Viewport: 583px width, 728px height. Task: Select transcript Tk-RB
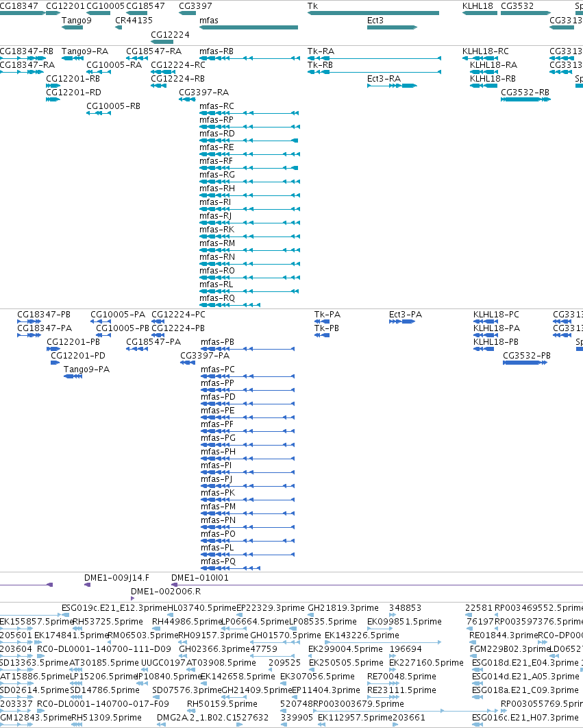(321, 65)
